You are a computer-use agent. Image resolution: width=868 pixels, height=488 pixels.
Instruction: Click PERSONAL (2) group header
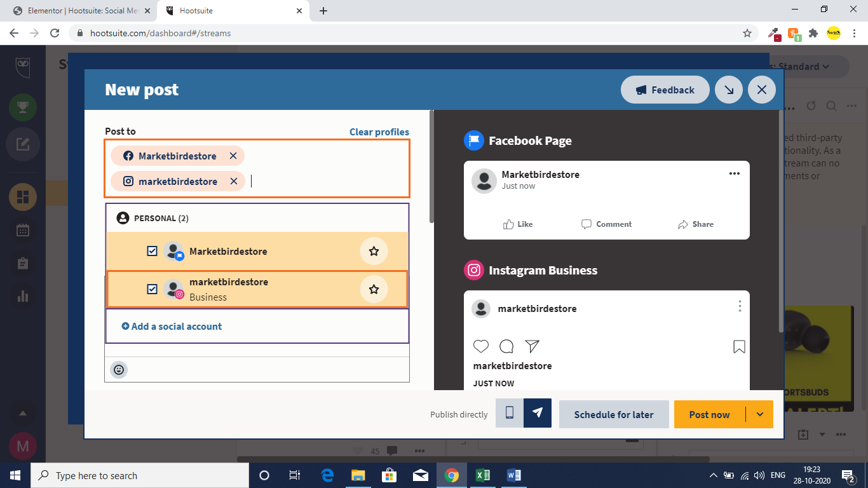click(x=257, y=218)
